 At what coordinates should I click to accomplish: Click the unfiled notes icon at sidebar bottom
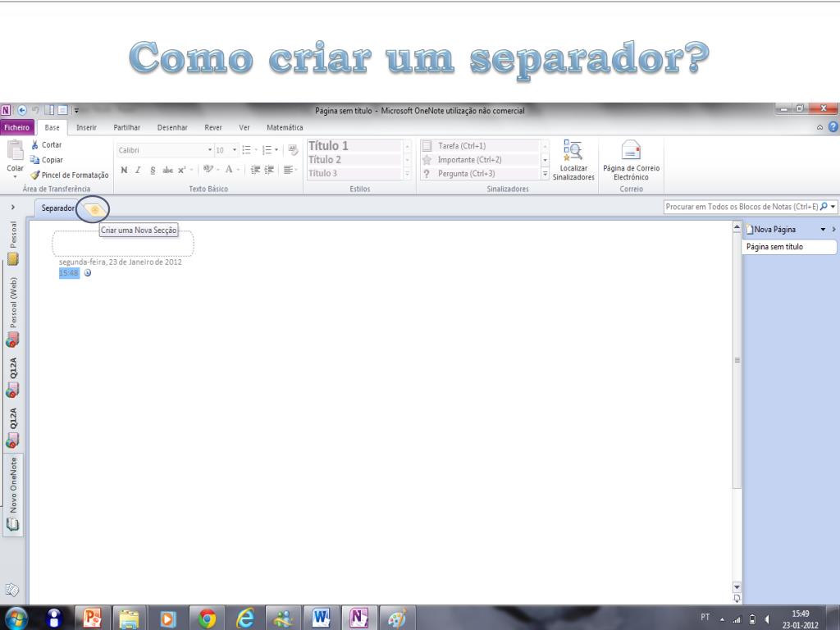click(11, 590)
